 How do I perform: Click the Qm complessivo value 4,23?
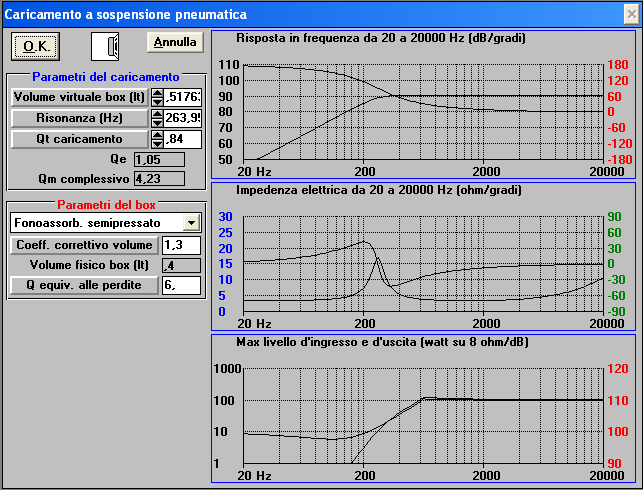(x=160, y=179)
